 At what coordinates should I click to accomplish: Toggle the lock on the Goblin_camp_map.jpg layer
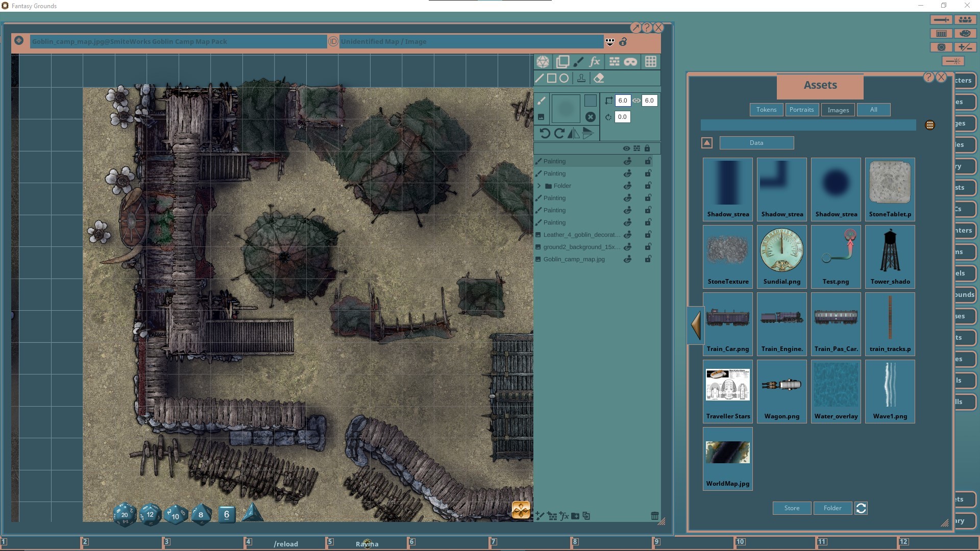[x=649, y=259]
